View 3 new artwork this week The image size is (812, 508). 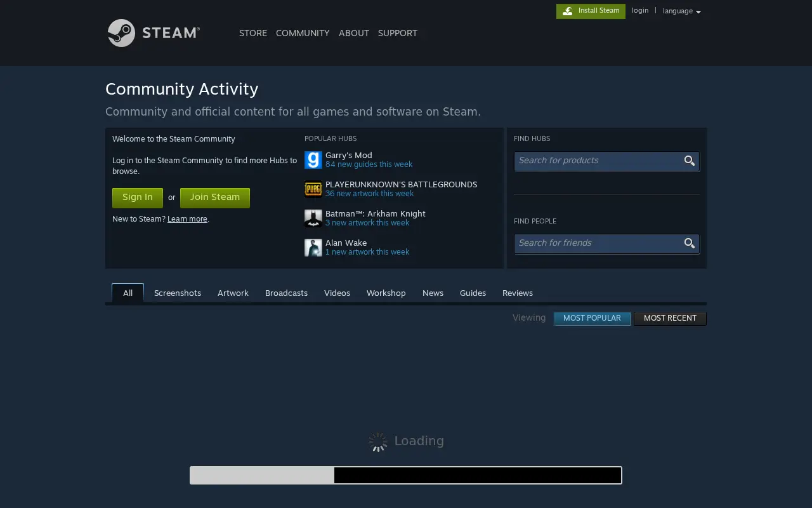pos(367,223)
